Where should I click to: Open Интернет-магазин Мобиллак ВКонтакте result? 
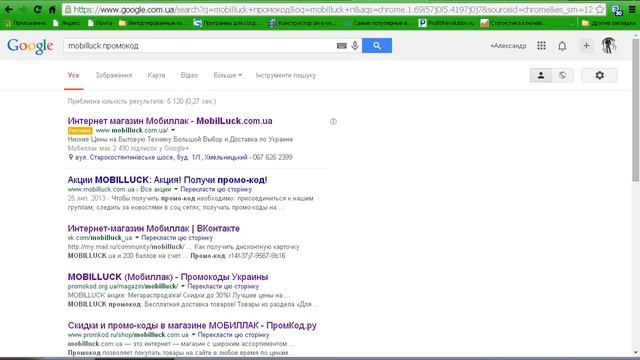[153, 228]
